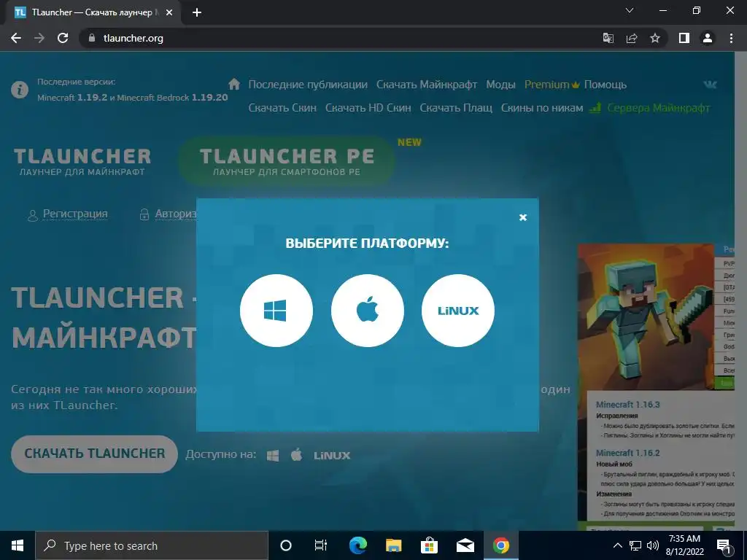747x560 pixels.
Task: Open the Mail app from the taskbar
Action: click(465, 545)
